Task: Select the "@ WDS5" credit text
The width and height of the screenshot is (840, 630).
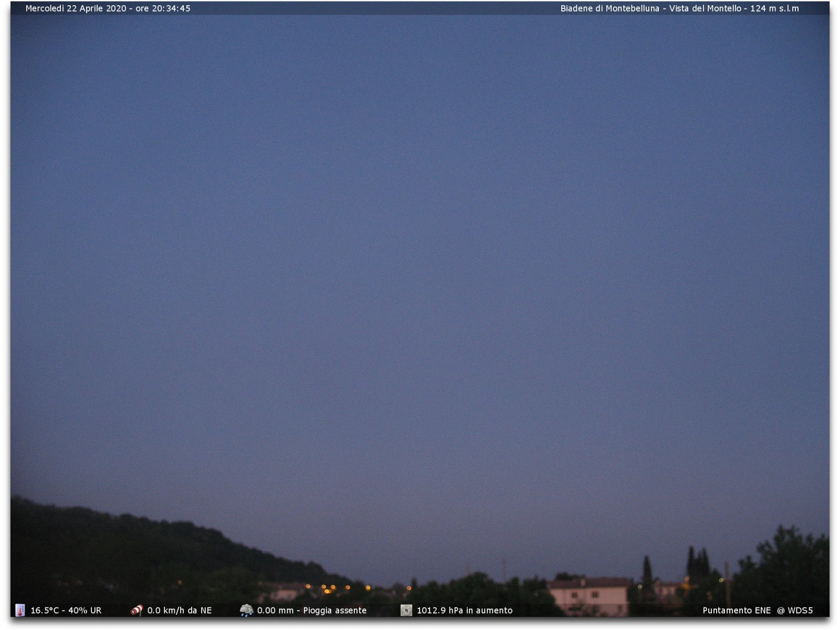Action: pyautogui.click(x=795, y=611)
